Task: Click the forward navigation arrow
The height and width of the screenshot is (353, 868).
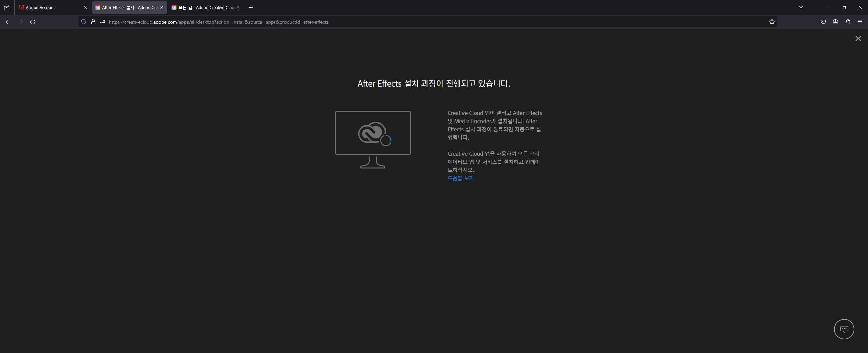Action: coord(20,22)
